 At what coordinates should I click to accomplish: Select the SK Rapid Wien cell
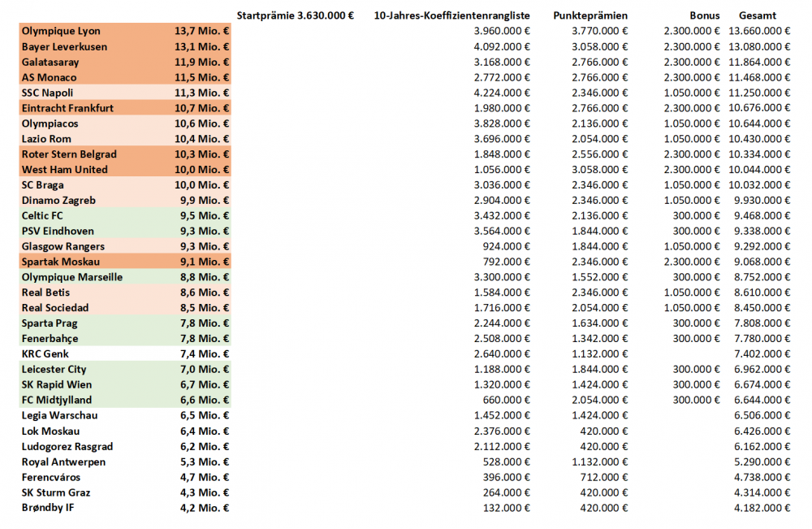click(57, 385)
